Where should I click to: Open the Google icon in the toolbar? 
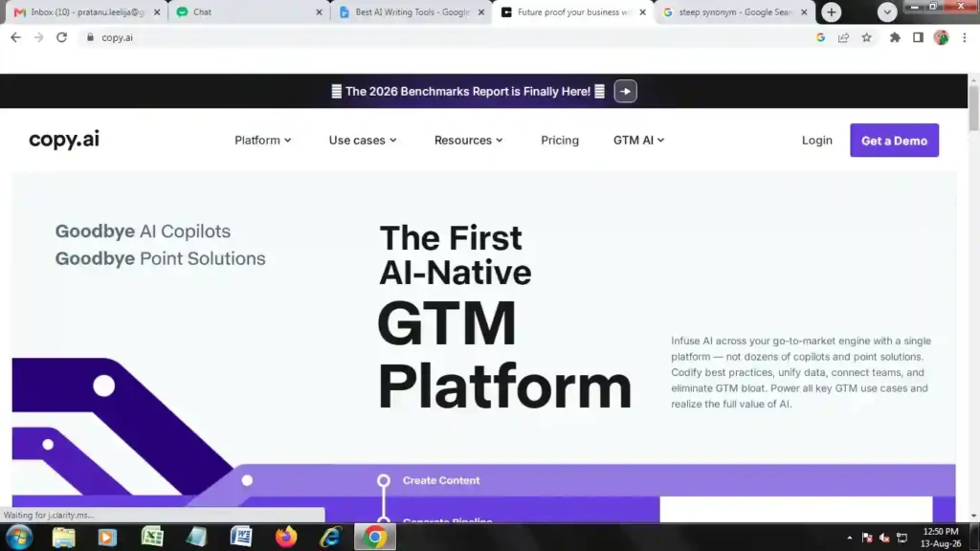(x=820, y=37)
